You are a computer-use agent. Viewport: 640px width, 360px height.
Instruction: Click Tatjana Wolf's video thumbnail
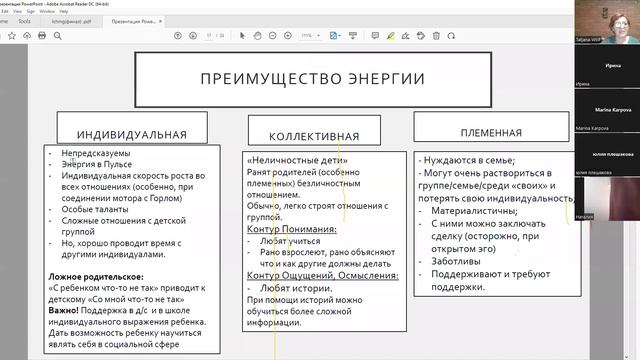(x=607, y=21)
